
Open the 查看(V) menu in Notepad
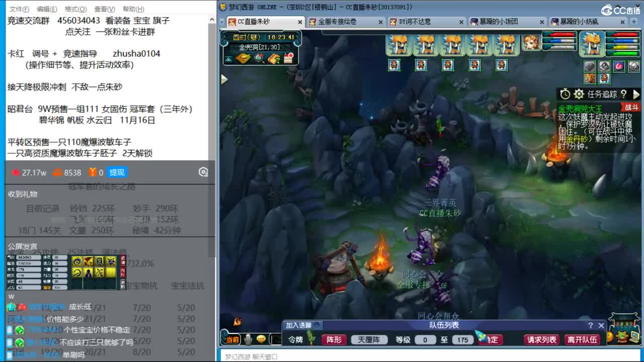click(x=104, y=9)
